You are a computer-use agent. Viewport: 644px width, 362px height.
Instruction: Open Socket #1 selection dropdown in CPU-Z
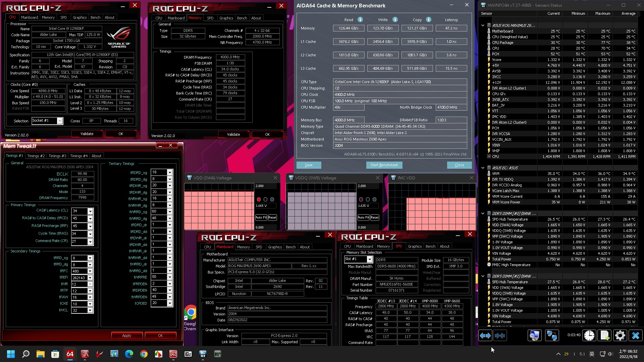pos(59,121)
